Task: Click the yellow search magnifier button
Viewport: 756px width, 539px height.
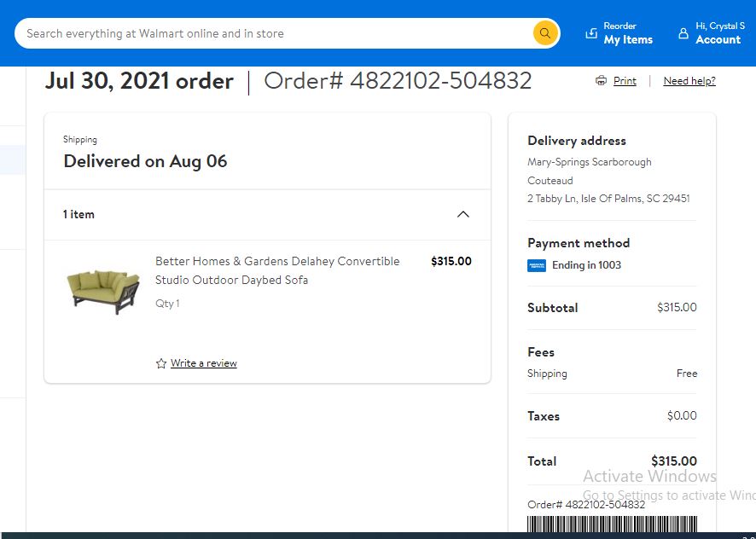Action: click(x=545, y=33)
